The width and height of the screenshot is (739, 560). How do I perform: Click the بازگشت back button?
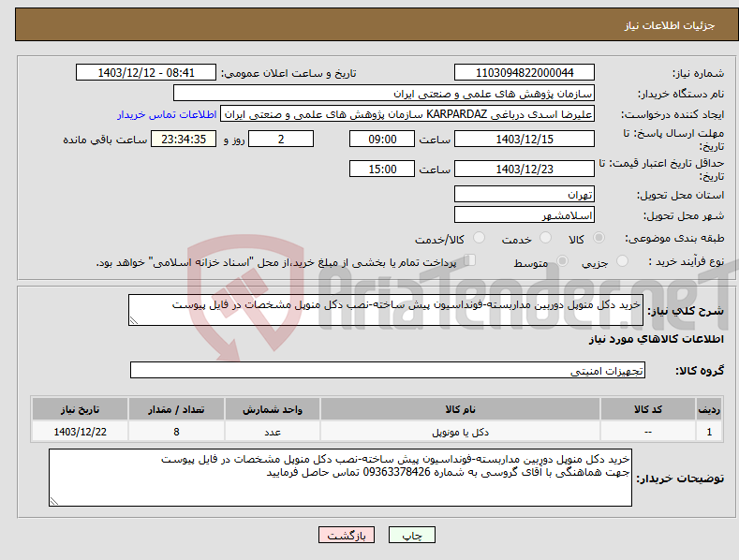347,535
